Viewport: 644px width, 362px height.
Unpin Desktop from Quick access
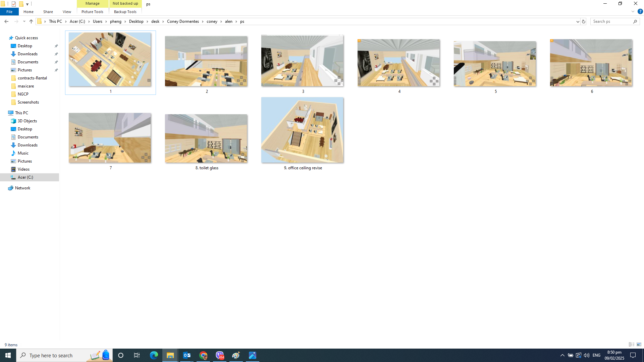(x=56, y=46)
